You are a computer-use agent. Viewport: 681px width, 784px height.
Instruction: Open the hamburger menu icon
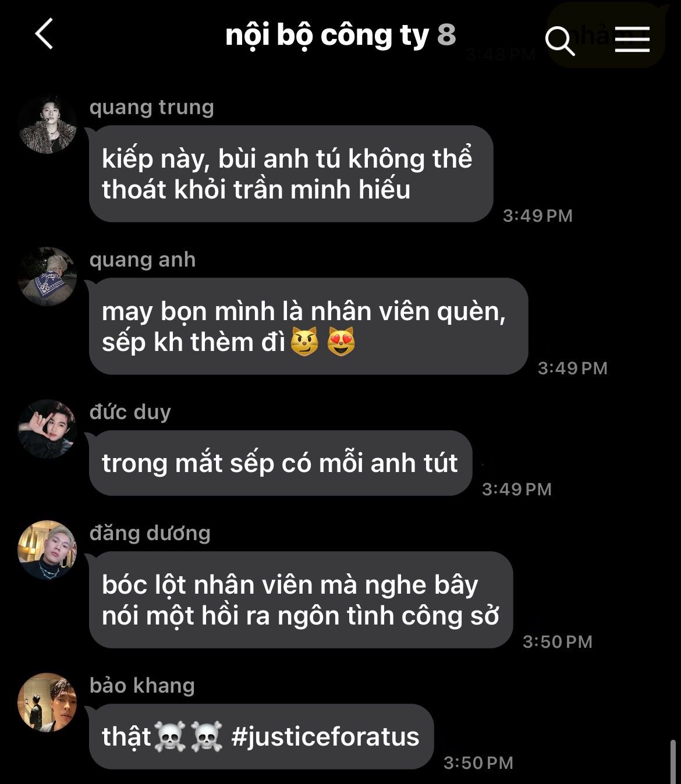coord(632,40)
